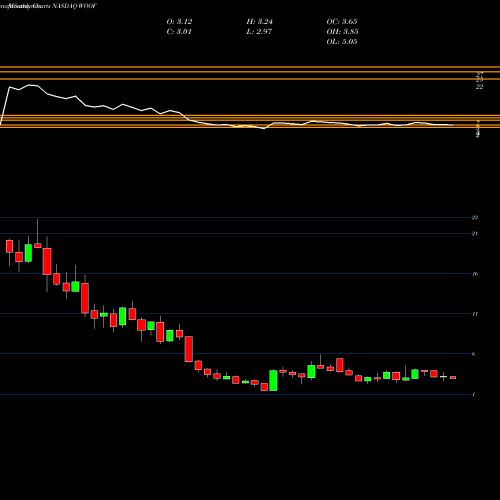Click the NASDAQ WOOF chart title

(x=74, y=6)
